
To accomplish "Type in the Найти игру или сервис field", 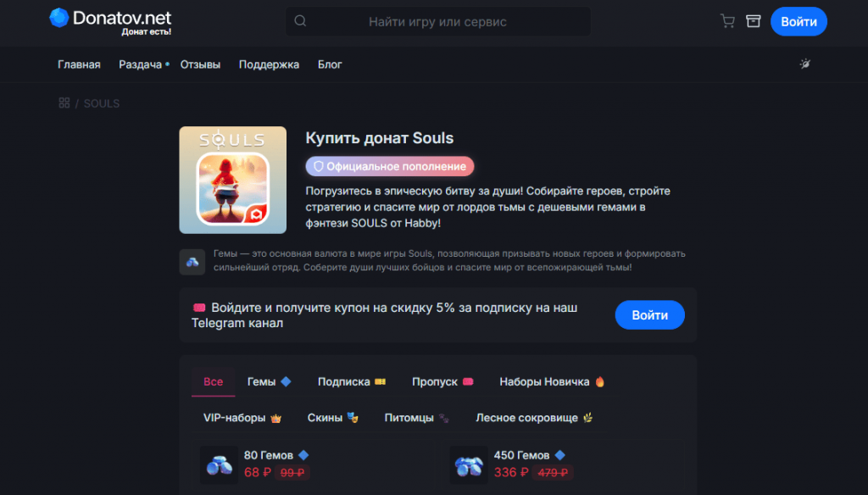I will [437, 22].
